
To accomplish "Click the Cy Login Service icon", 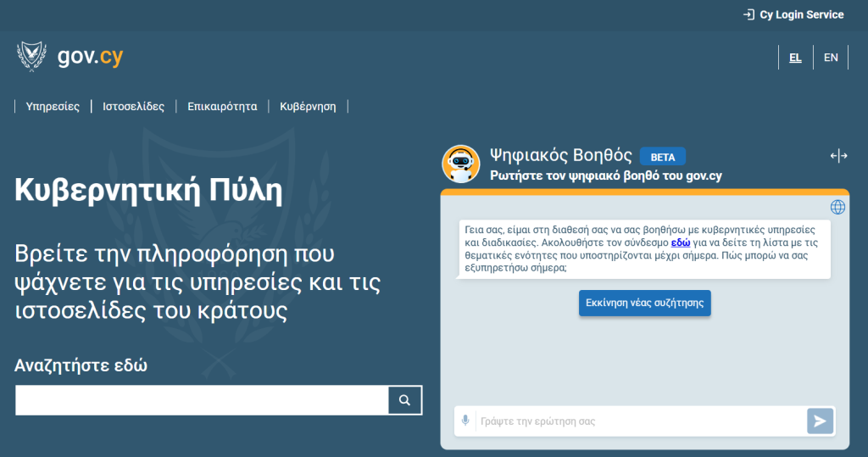I will (x=748, y=14).
